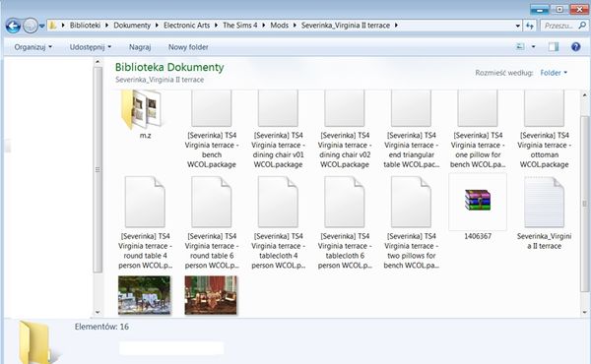Select the 1406367 WinRAR archive
Viewport: 591px width, 364px height.
(478, 208)
